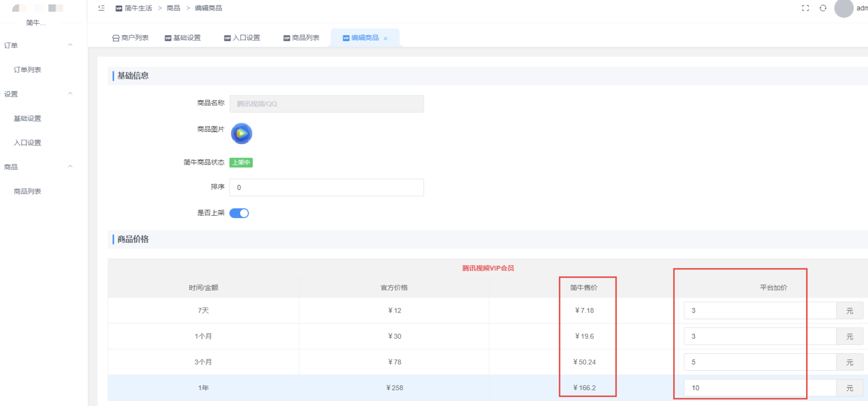Click the 3个月 row label

coord(203,362)
